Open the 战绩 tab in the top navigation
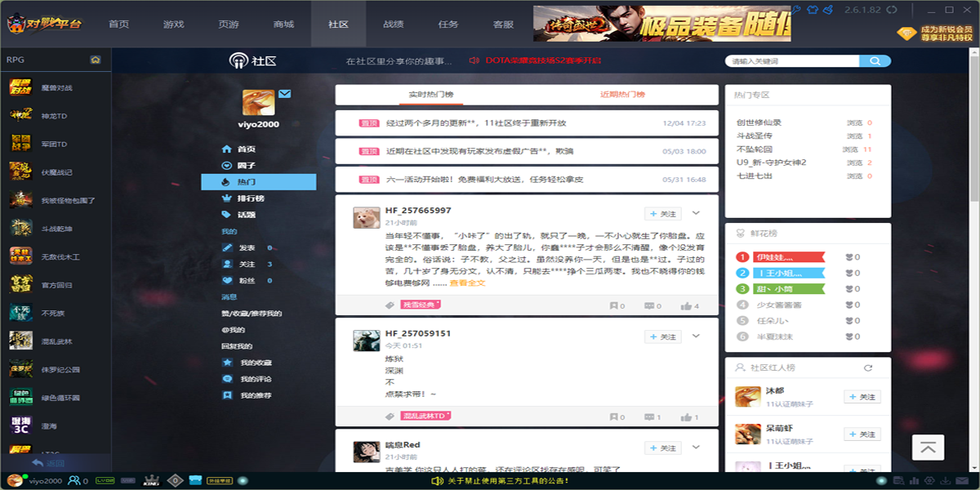The width and height of the screenshot is (980, 490). click(394, 24)
